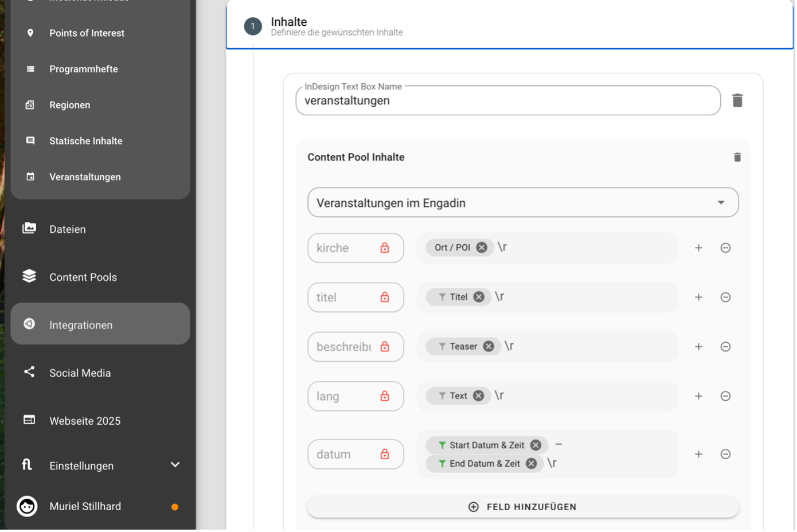Remove the 'Start Datum & Zeit' chip

(536, 445)
